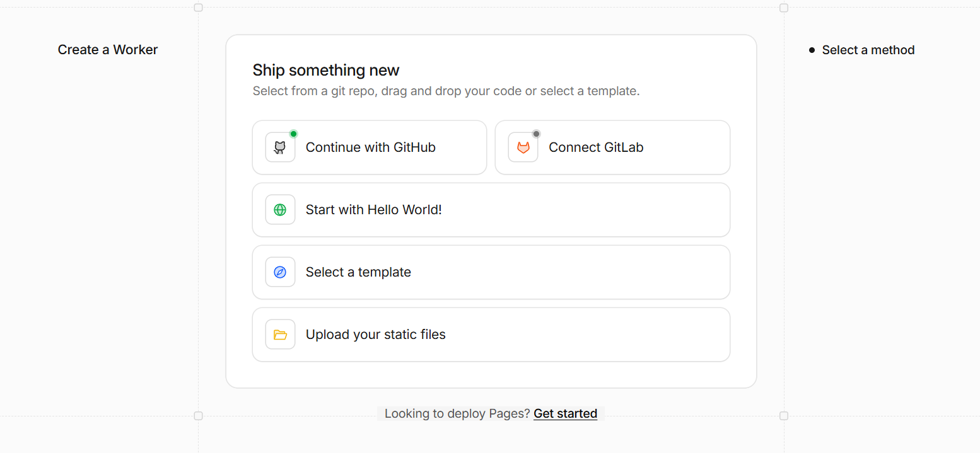
Task: Choose Continue with GitHub option
Action: 370,147
